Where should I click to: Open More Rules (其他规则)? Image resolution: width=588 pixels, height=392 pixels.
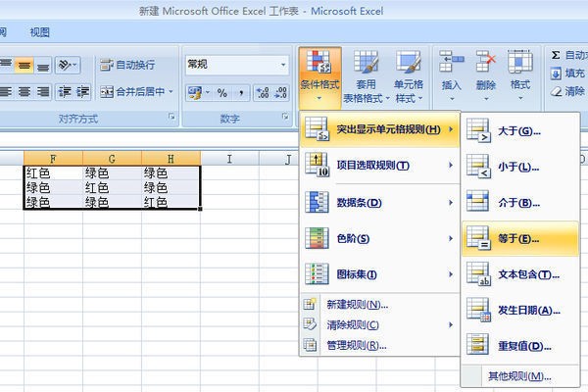tap(519, 376)
